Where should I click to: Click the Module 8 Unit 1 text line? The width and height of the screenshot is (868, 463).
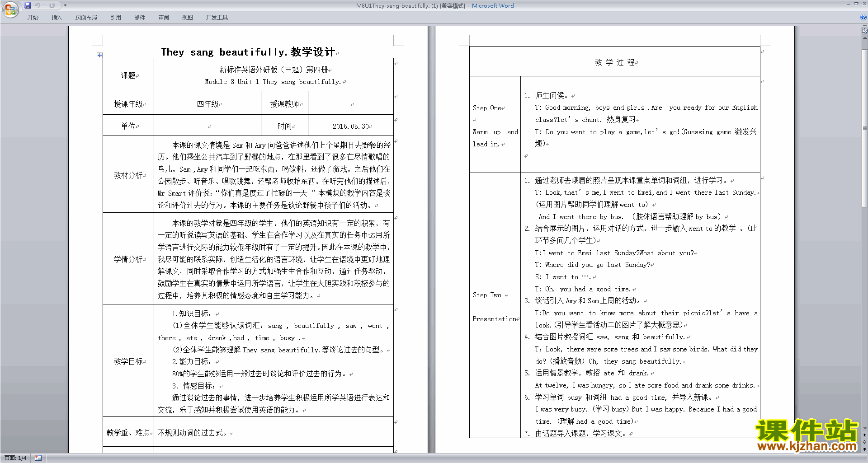(273, 81)
